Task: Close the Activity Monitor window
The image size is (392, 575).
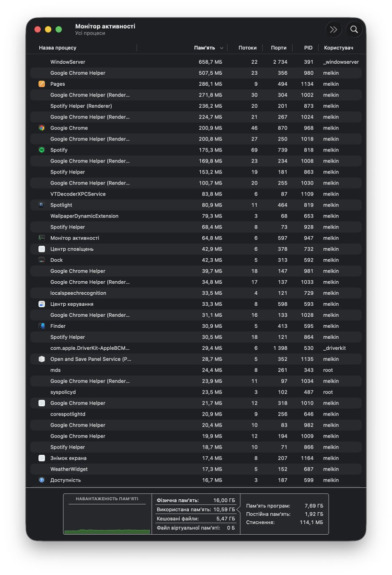Action: pos(38,30)
